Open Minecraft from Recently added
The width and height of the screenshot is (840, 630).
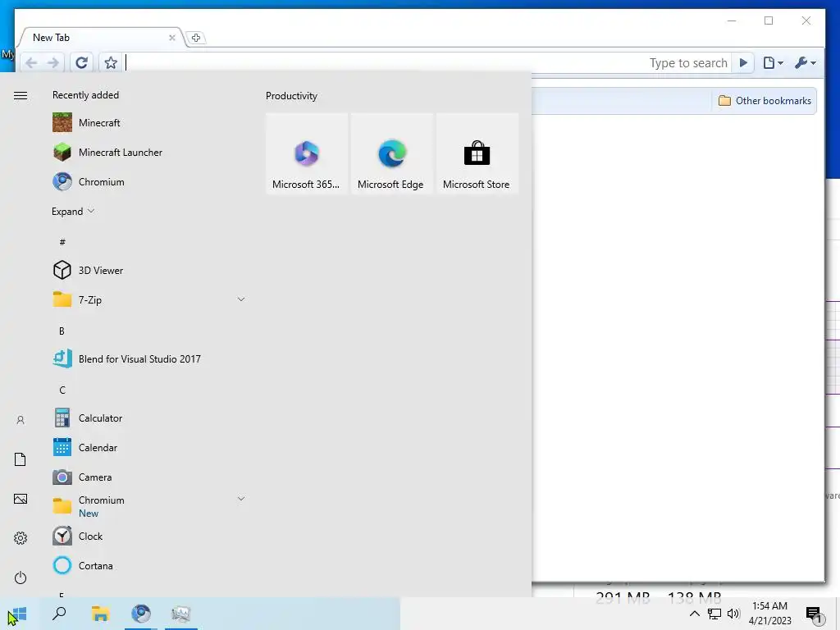(86, 123)
